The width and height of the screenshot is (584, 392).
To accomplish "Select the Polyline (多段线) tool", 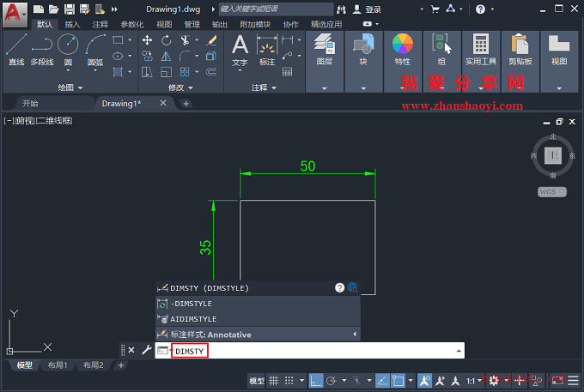I will [x=42, y=50].
